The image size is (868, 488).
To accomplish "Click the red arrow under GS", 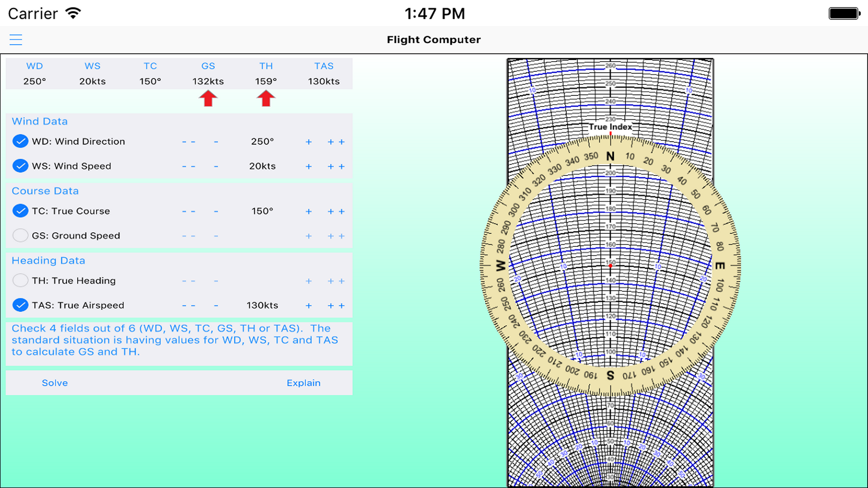I will pos(208,99).
